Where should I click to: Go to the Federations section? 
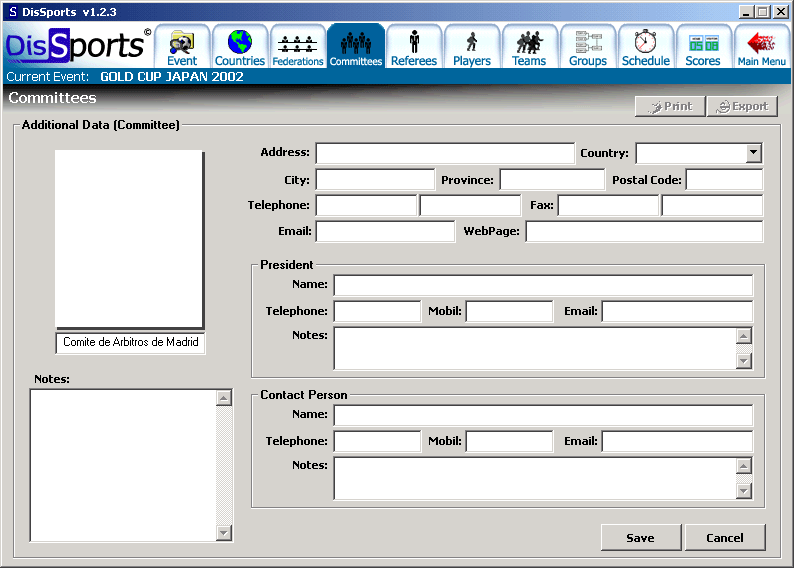click(x=298, y=47)
